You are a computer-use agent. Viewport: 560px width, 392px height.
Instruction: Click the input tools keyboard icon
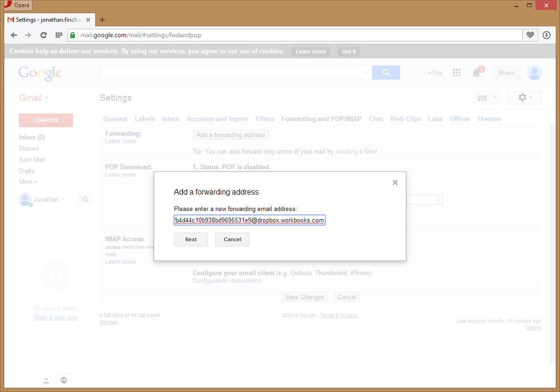pyautogui.click(x=483, y=98)
